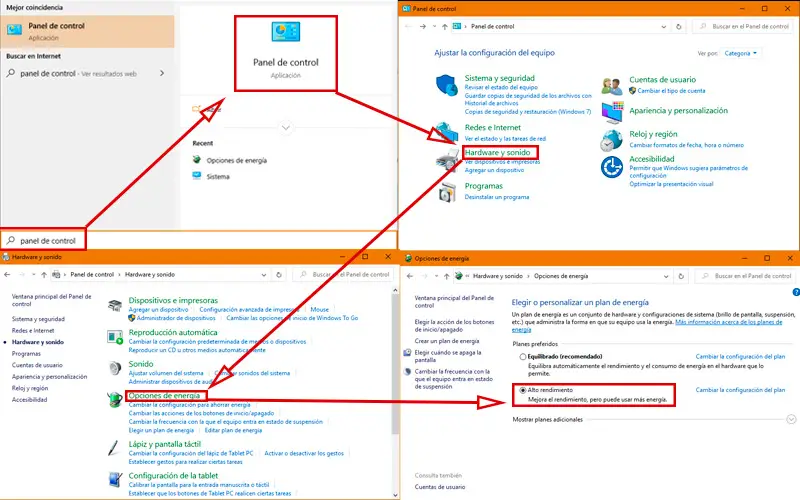
Task: Click the blue help icon in Opciones de energía
Action: tap(796, 292)
